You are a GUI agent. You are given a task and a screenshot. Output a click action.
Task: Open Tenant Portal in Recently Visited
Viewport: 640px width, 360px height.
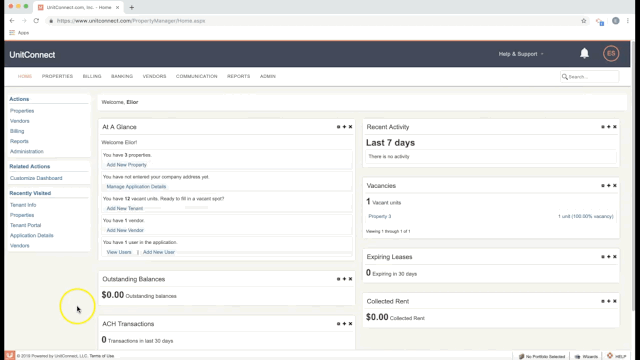pyautogui.click(x=25, y=225)
